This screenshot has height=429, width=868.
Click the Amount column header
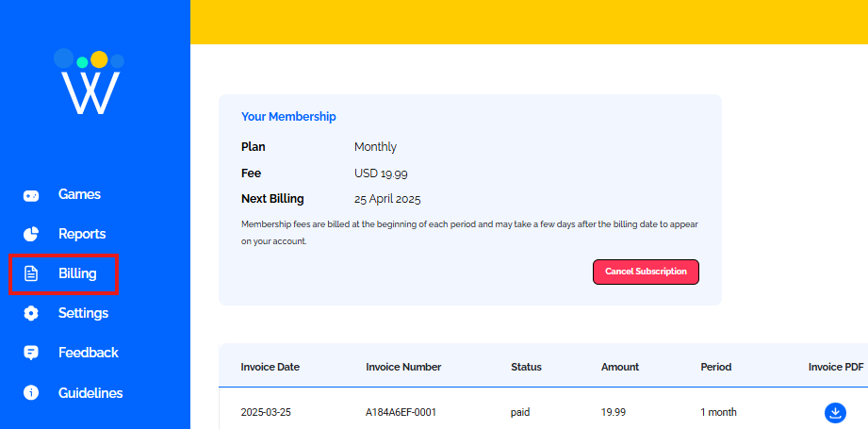pyautogui.click(x=620, y=367)
